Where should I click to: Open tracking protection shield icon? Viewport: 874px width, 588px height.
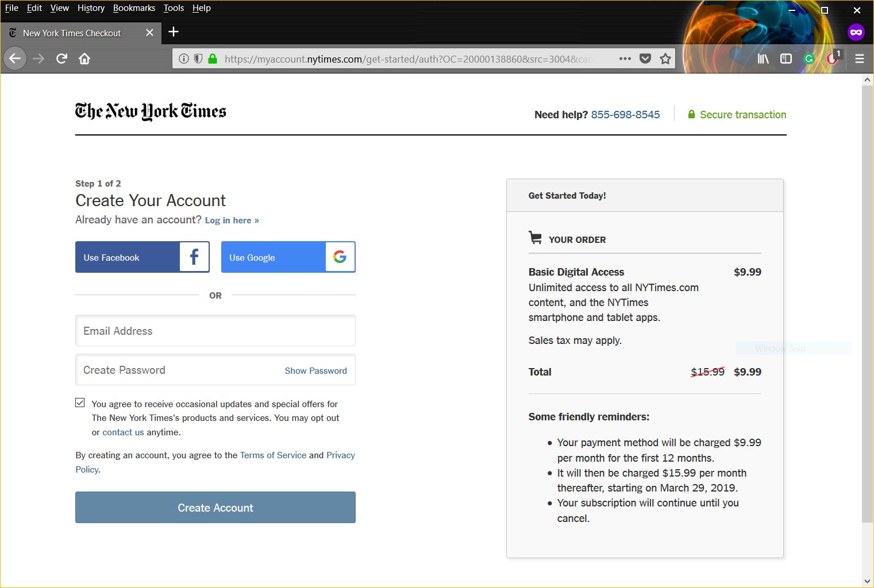pyautogui.click(x=198, y=59)
